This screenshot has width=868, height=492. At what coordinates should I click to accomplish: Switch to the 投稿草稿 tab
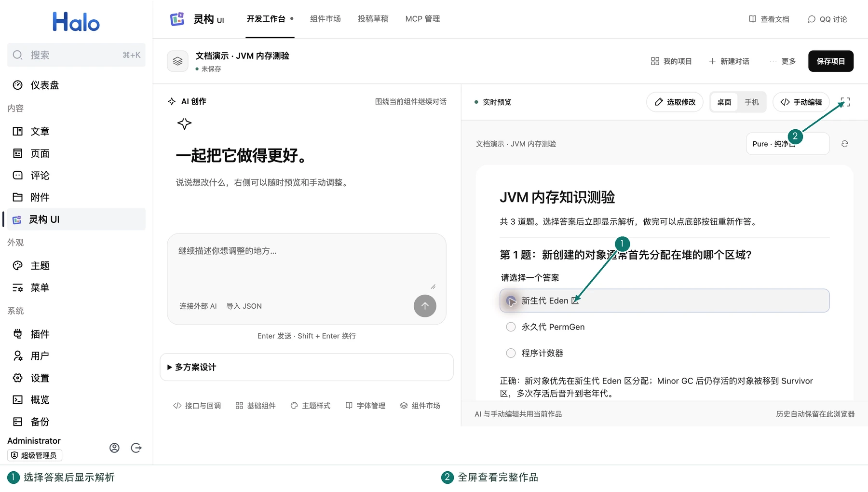tap(373, 19)
